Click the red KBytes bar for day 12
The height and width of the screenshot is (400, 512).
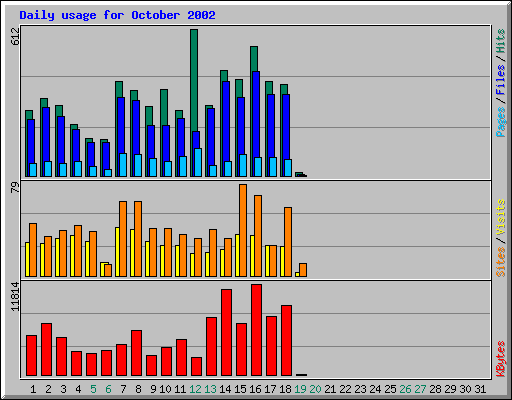click(196, 367)
